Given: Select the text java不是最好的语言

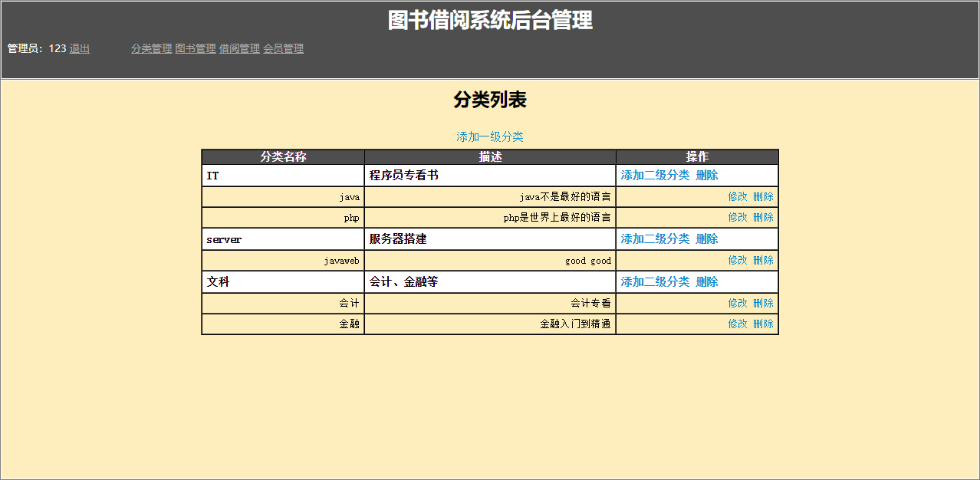Looking at the screenshot, I should pos(565,197).
